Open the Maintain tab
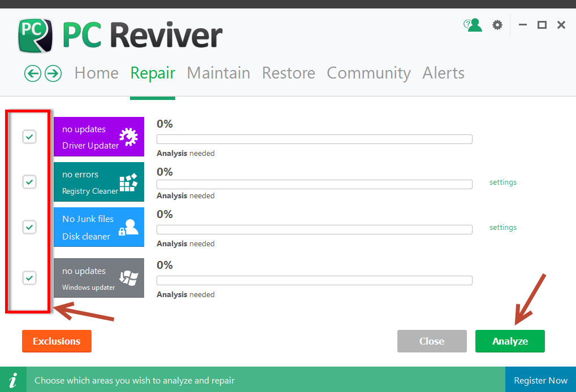The image size is (576, 392). click(219, 73)
